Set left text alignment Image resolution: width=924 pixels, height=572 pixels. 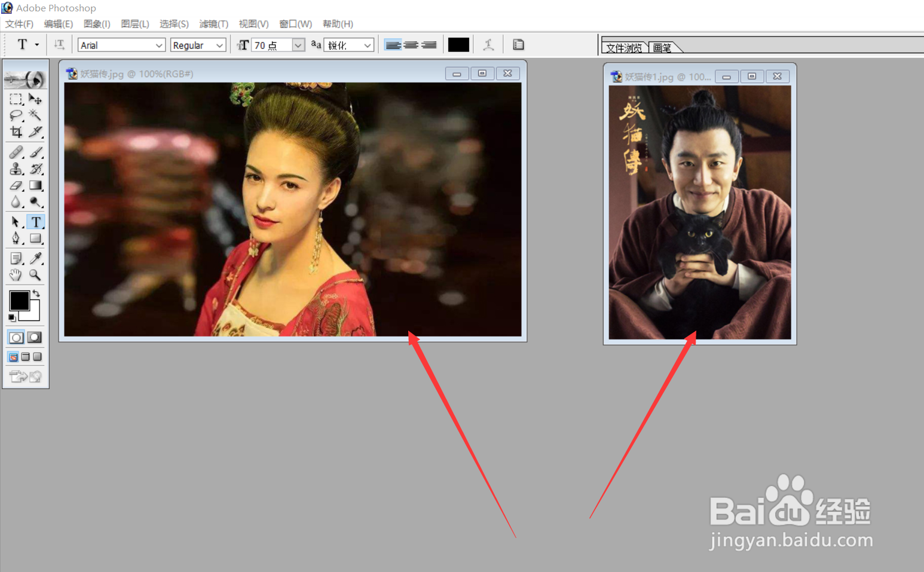[x=393, y=45]
